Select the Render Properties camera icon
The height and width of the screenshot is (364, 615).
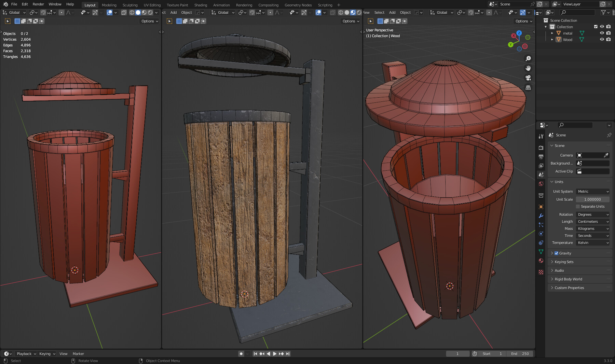click(x=541, y=148)
